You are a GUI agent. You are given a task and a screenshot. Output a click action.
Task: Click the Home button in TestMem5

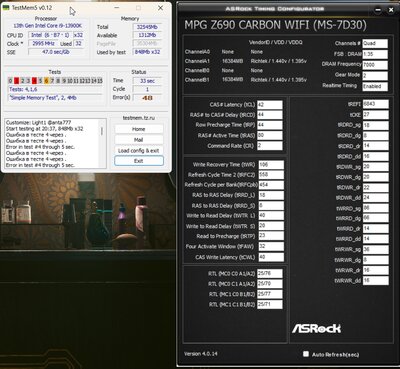[139, 129]
